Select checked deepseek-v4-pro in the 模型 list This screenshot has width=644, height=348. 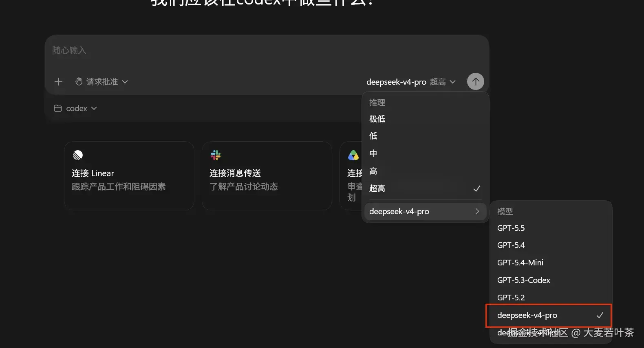[x=551, y=315]
